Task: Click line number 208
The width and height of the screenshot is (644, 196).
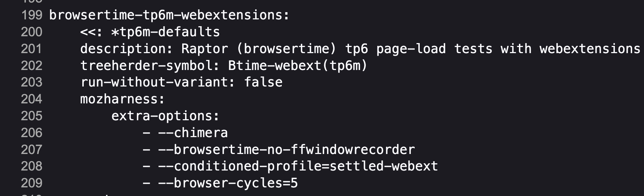Action: click(32, 166)
